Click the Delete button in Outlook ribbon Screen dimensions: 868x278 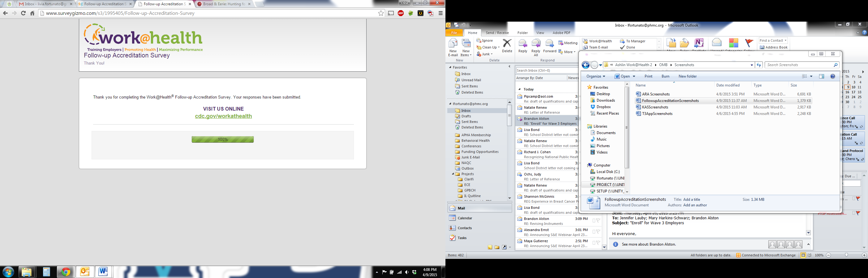point(507,46)
